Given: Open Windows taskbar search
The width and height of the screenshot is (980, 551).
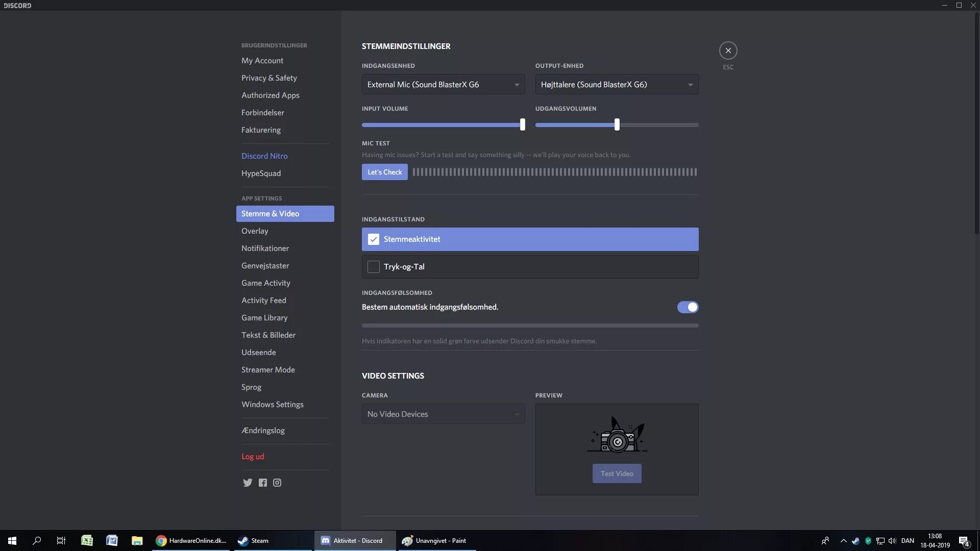Looking at the screenshot, I should coord(37,541).
